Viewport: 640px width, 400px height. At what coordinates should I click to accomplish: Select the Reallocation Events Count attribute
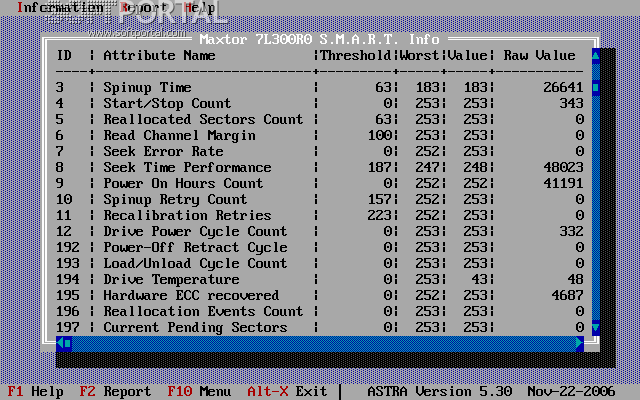203,311
